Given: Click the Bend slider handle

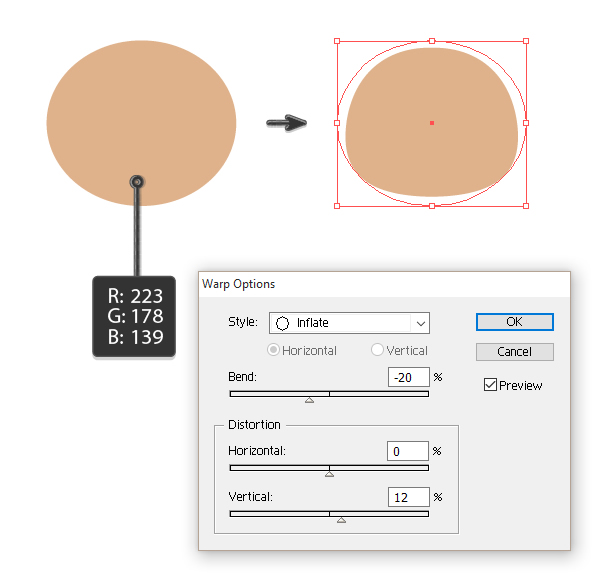Looking at the screenshot, I should [310, 400].
